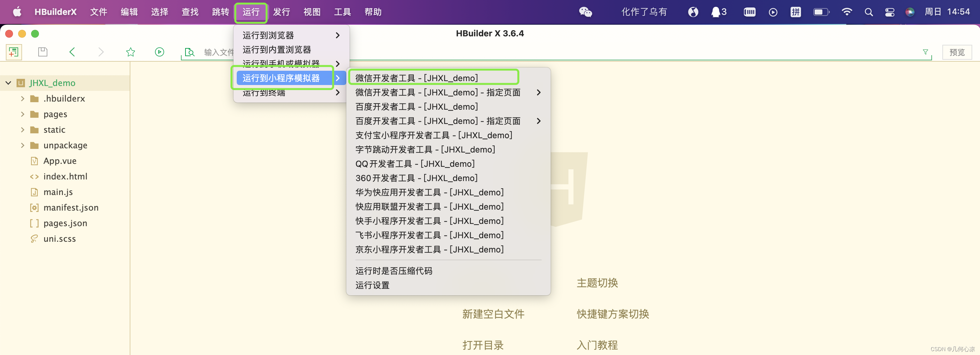Image resolution: width=980 pixels, height=355 pixels.
Task: Click the 预览 button
Action: [957, 52]
